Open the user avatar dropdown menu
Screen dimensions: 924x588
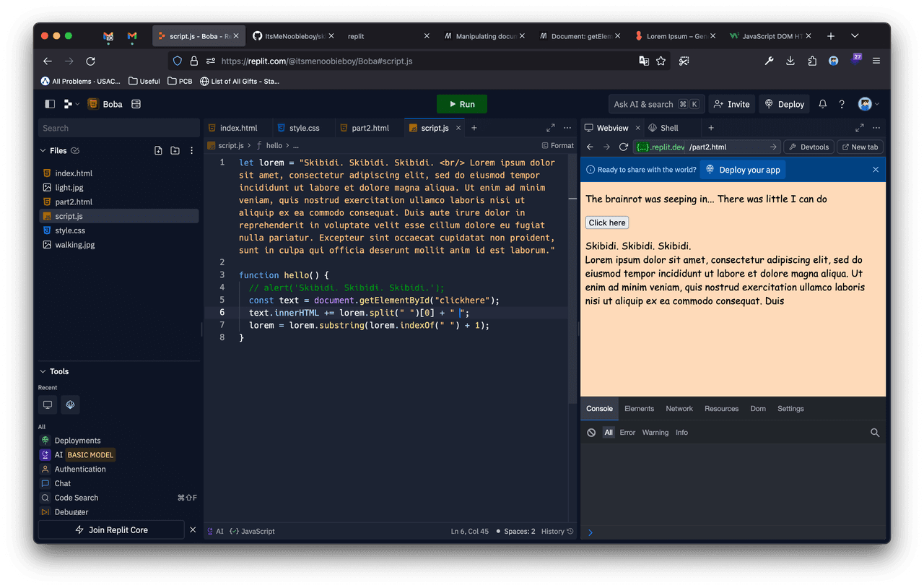[868, 104]
